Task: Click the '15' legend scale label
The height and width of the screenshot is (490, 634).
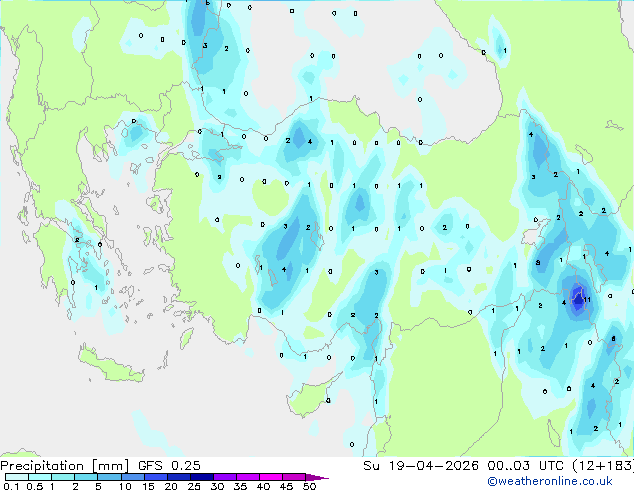Action: (x=148, y=486)
